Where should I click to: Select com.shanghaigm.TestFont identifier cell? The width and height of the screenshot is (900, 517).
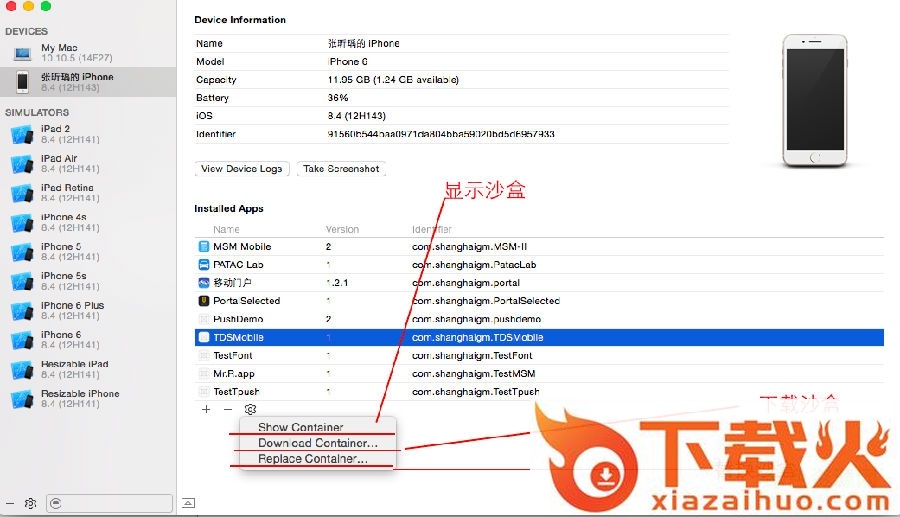tap(472, 356)
